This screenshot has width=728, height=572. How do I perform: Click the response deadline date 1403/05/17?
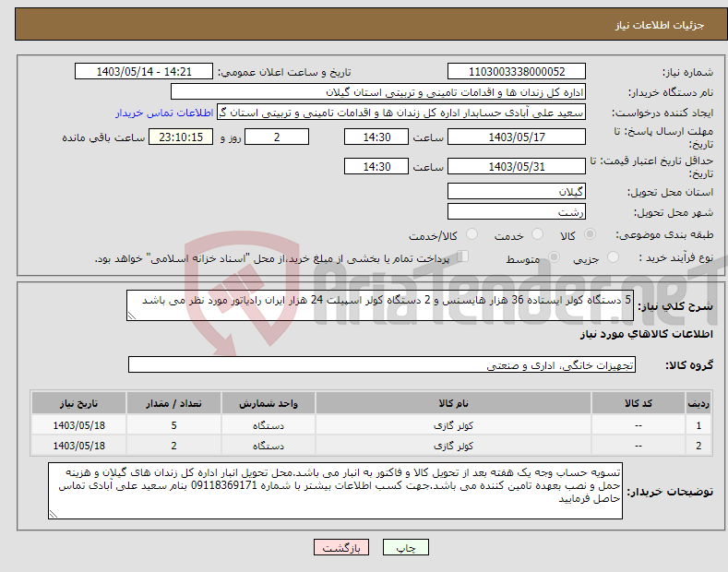517,137
